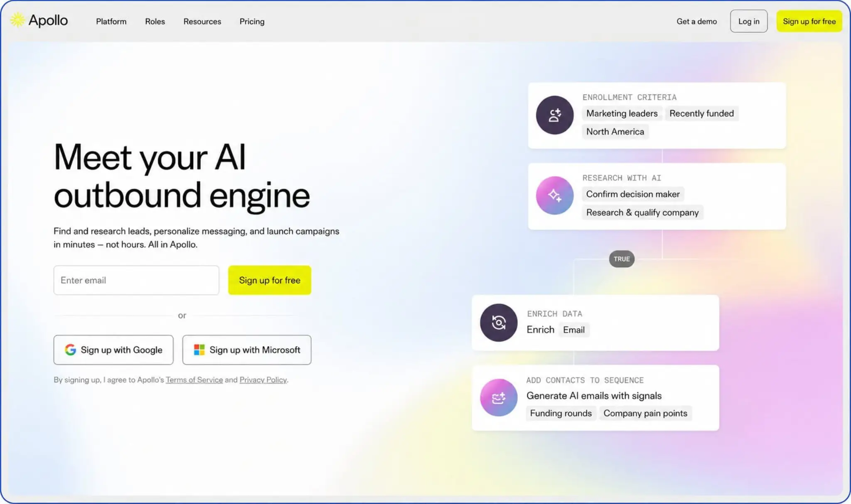Click the ADD CONTACTS TO SEQUENCE heading
Image resolution: width=851 pixels, height=504 pixels.
(585, 380)
